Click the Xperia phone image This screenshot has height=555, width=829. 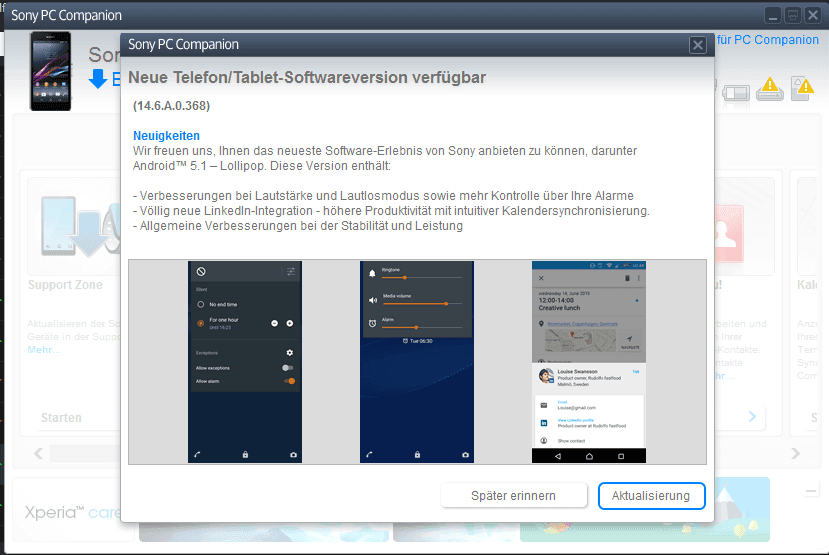[x=51, y=71]
